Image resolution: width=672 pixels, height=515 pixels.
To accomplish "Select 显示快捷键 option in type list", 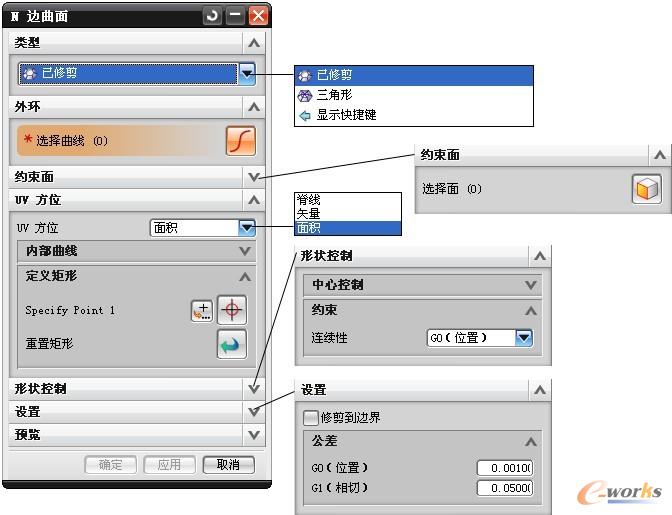I will point(346,115).
